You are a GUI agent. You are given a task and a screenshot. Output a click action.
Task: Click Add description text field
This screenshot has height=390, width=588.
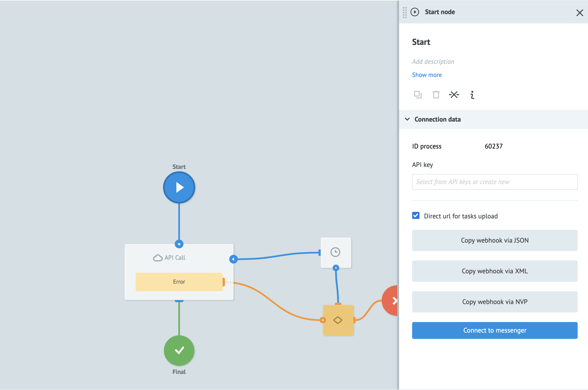click(x=433, y=62)
